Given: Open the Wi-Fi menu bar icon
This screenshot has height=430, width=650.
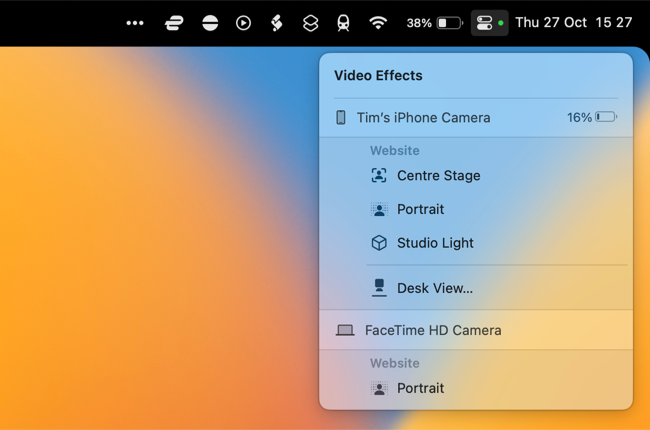Looking at the screenshot, I should click(378, 23).
